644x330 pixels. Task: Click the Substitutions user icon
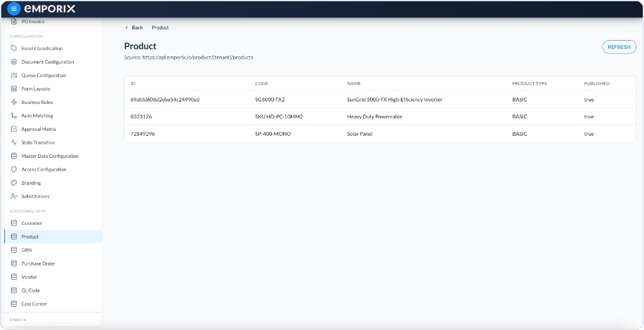click(x=14, y=196)
